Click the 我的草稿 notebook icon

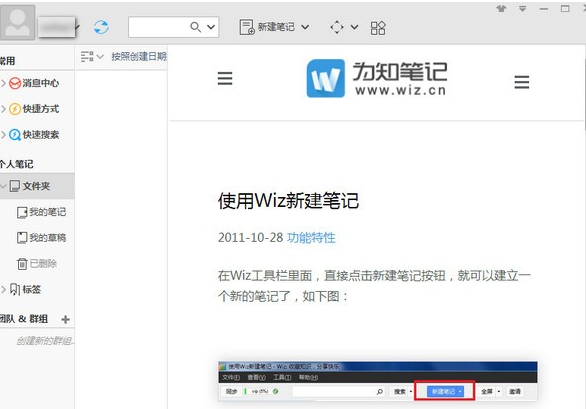(x=22, y=238)
